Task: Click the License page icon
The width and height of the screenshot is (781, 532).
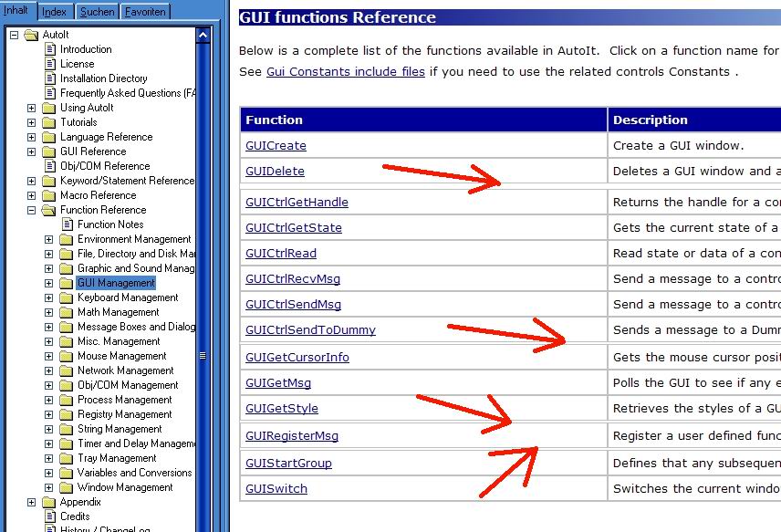Action: pos(50,63)
